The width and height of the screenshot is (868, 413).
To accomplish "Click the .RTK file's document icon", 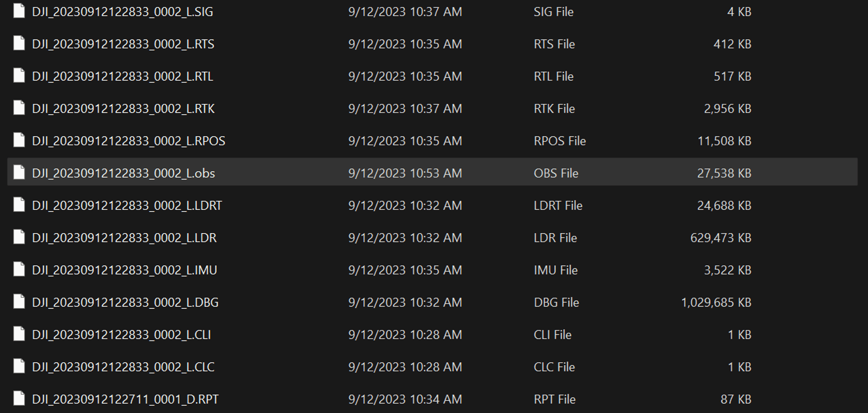I will [x=19, y=108].
